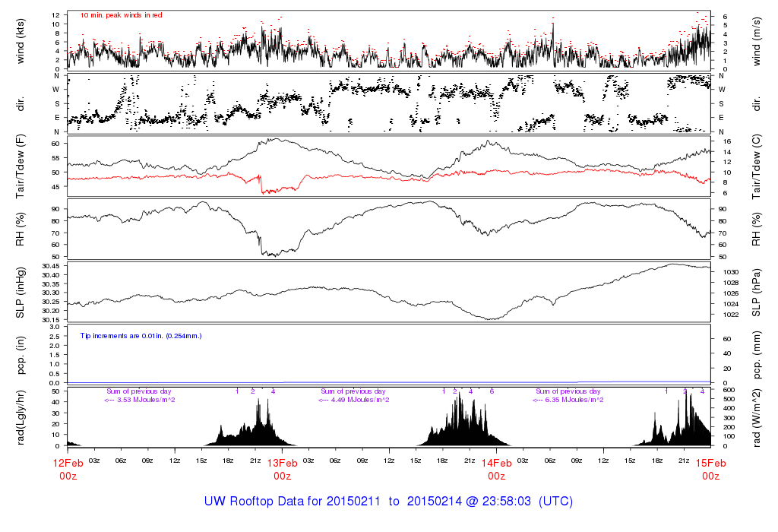Select the 15Feb 00z date marker
This screenshot has height=532, width=778.
[x=710, y=469]
